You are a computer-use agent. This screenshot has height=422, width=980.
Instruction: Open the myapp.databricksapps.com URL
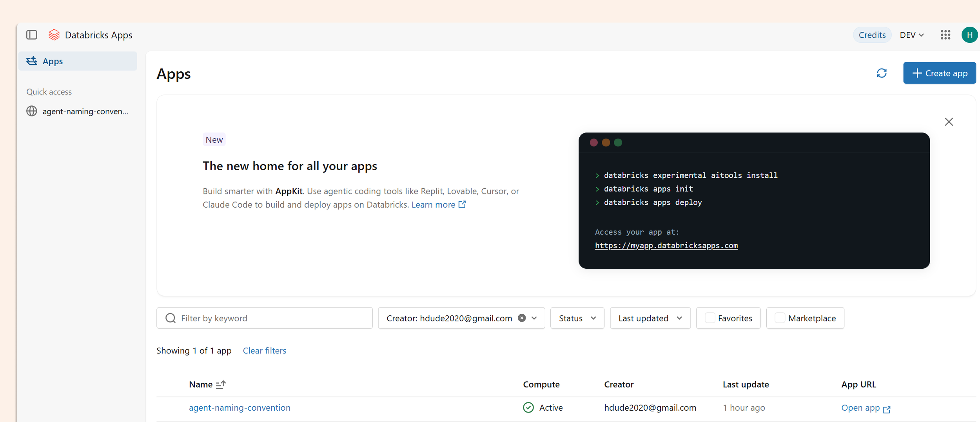(x=666, y=246)
